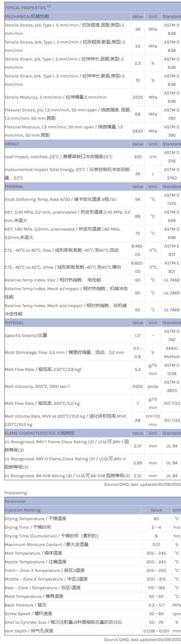Click the IMPACT section header
181x644 pixels.
click(x=12, y=144)
